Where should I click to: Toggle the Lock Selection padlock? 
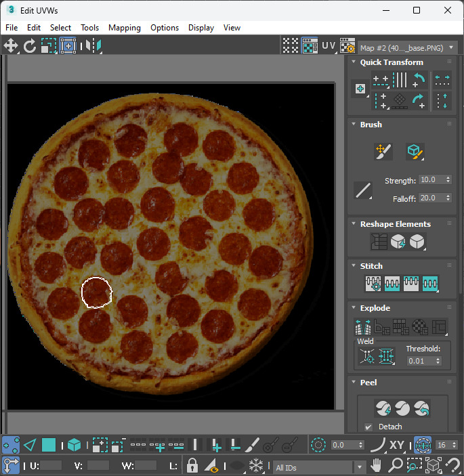click(x=192, y=464)
